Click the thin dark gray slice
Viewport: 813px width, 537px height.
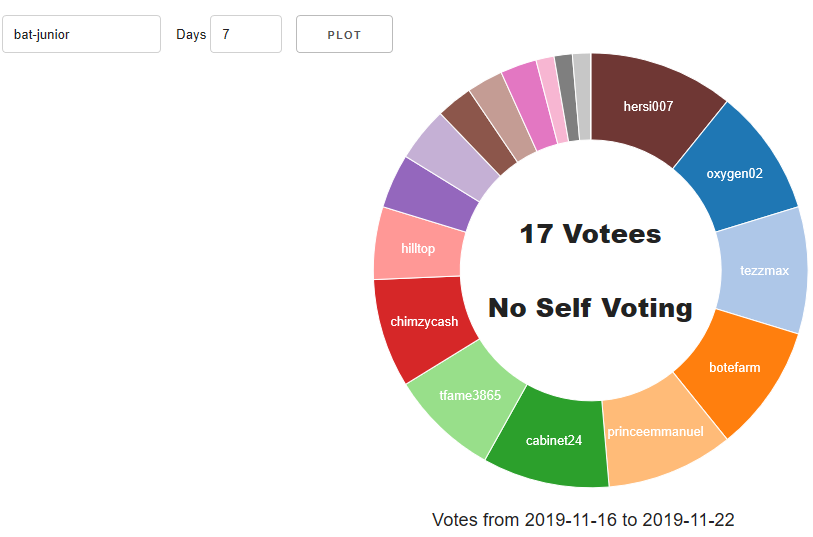567,97
